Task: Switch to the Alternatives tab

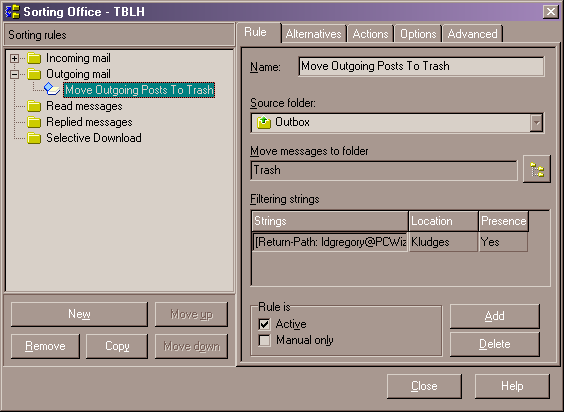Action: [313, 34]
